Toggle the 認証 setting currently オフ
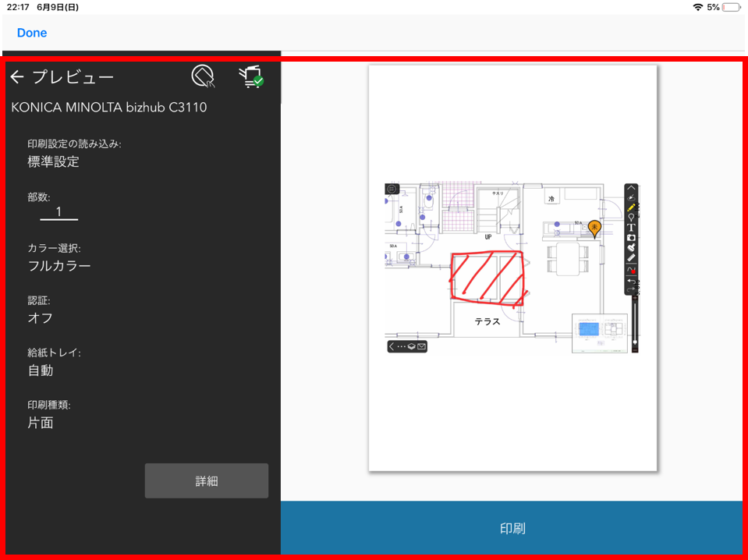 (41, 318)
